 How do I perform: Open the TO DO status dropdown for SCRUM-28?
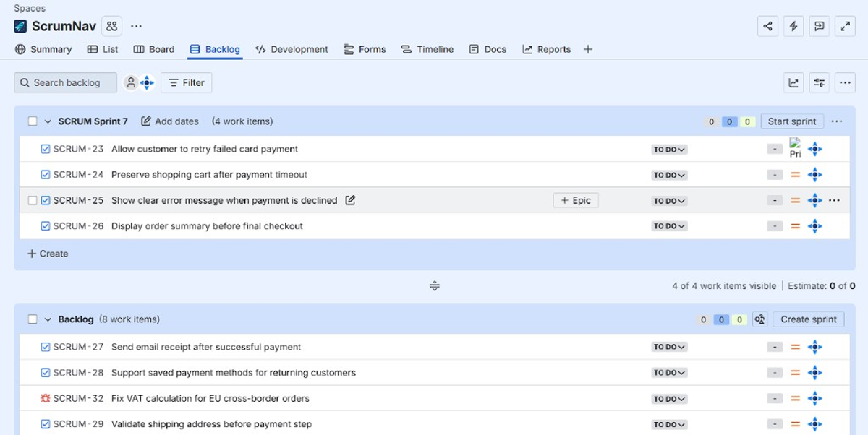click(x=669, y=373)
